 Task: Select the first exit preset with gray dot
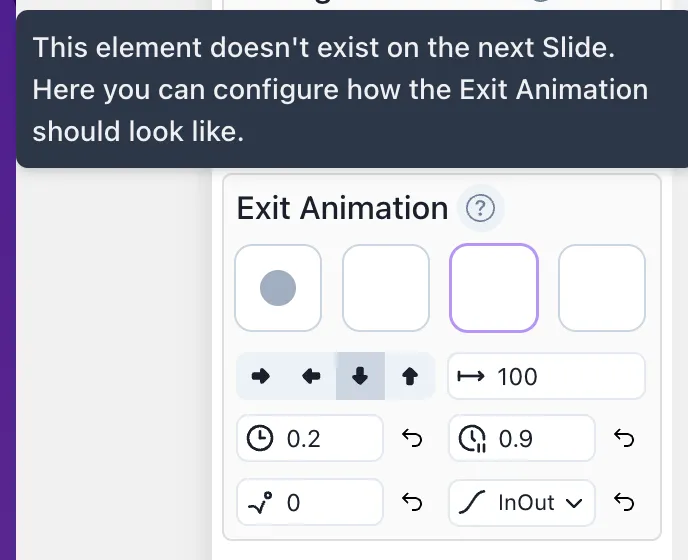[278, 288]
